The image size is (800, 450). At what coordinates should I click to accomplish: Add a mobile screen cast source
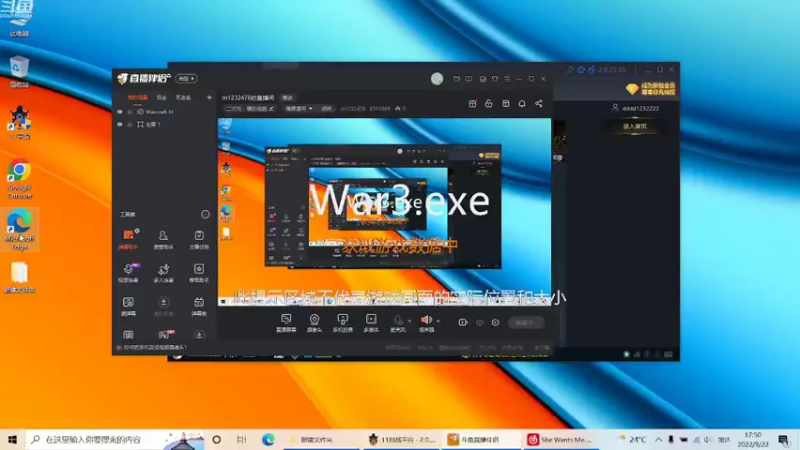[x=343, y=323]
